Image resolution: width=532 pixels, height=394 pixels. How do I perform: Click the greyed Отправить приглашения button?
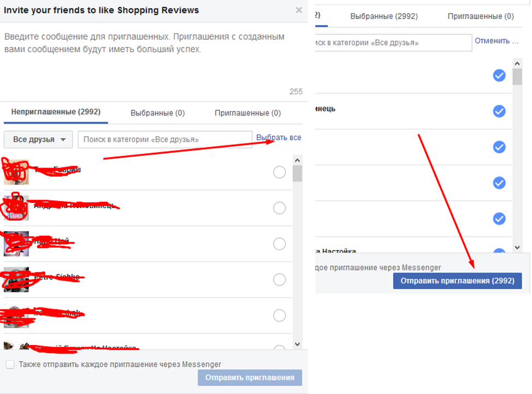pos(250,378)
